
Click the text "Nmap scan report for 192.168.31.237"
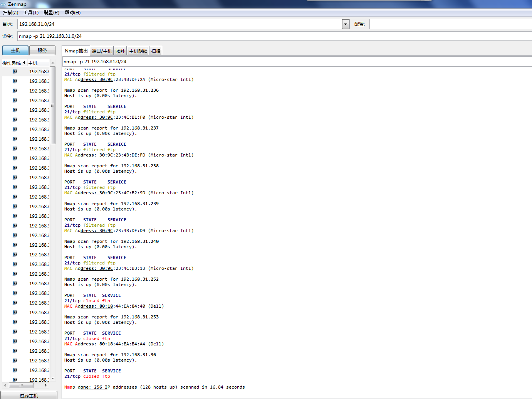tap(111, 128)
